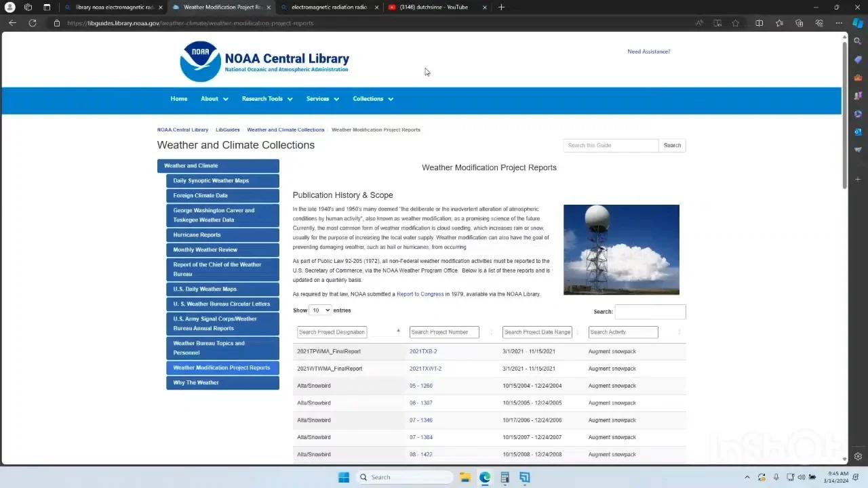868x488 pixels.
Task: Toggle sorting on the Project Number column
Action: 491,332
